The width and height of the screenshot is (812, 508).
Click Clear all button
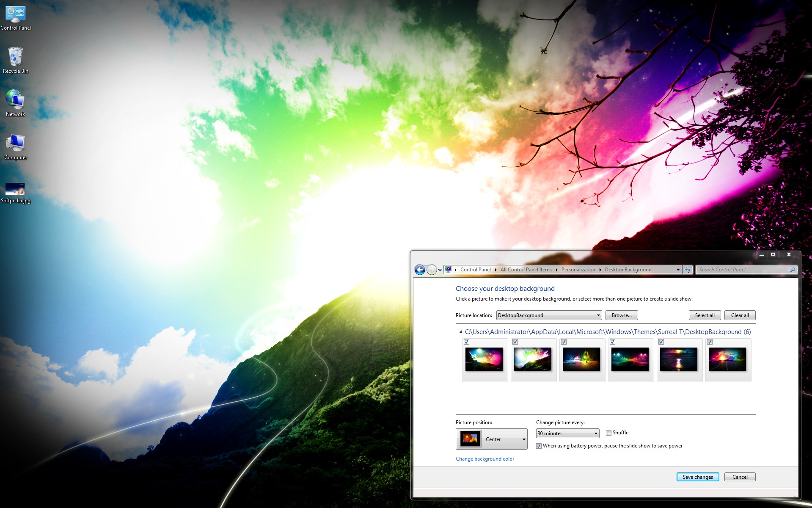(x=740, y=315)
